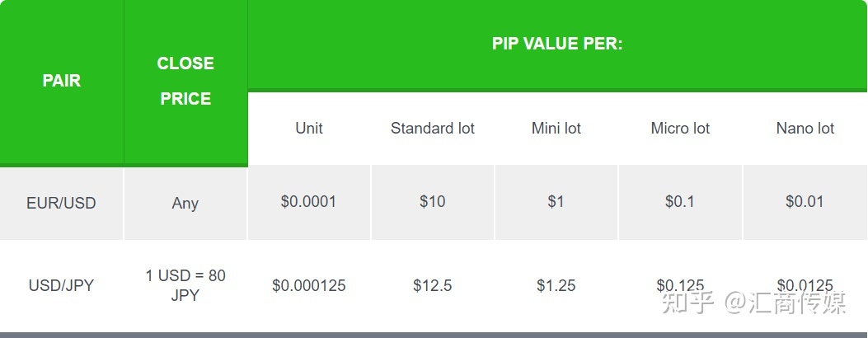Click the EUR/USD pair cell
The image size is (868, 338).
[x=62, y=202]
